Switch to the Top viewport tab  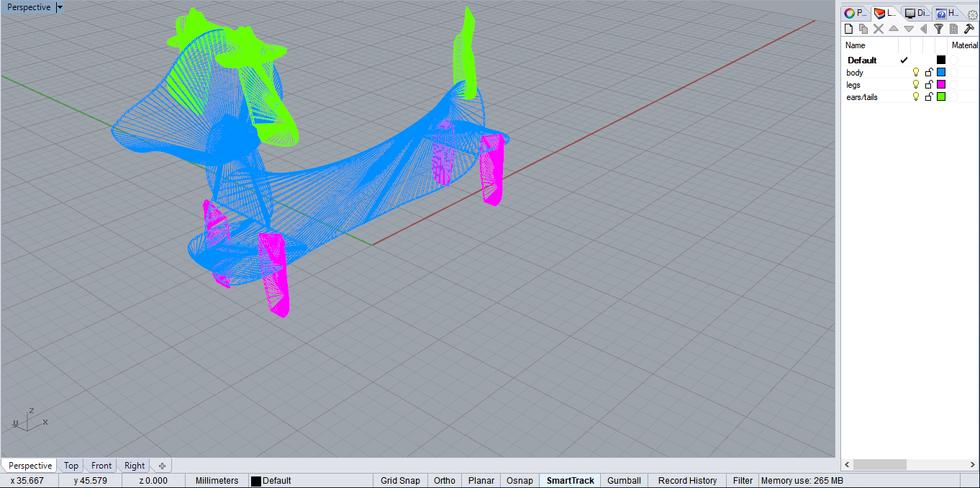coord(71,466)
